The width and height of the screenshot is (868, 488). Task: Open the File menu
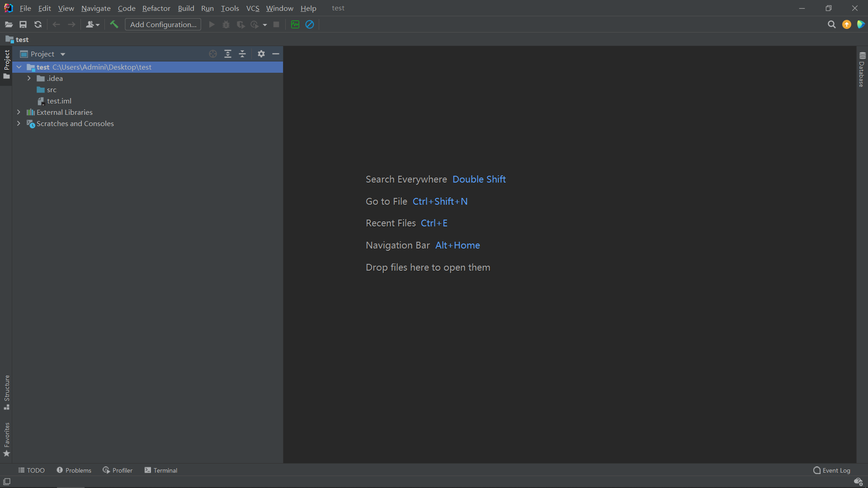[25, 8]
